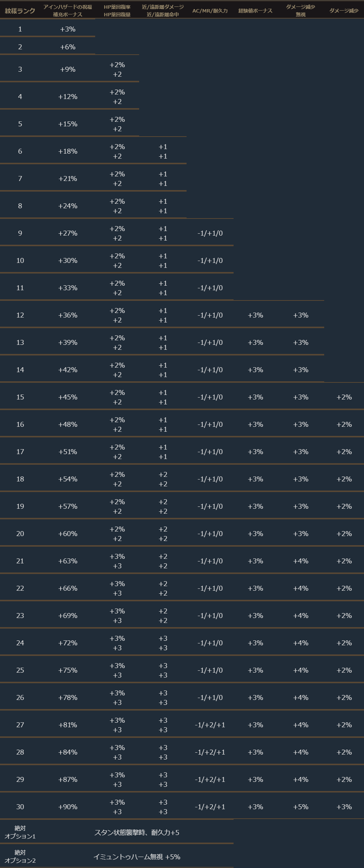364x868 pixels.
Task: Click the ダメージ減少 無視 column header
Action: click(300, 11)
